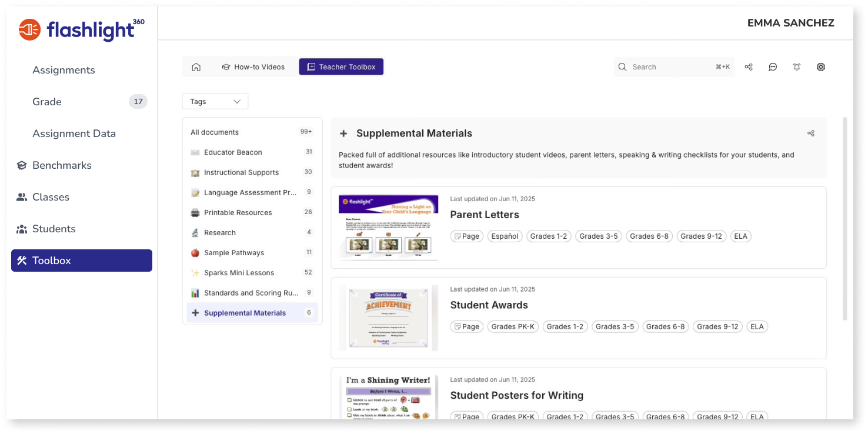
Task: Open settings gear icon
Action: (821, 67)
